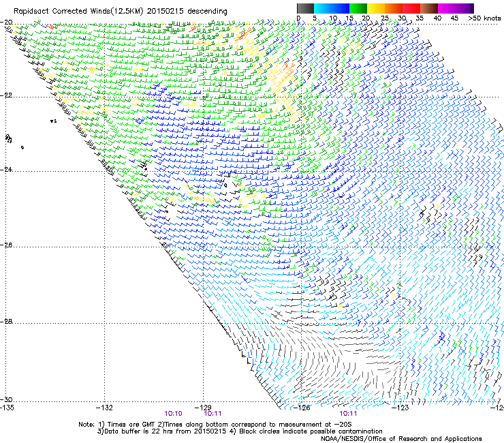Click the '-123' longitude axis label
Image resolution: width=504 pixels, height=443 pixels.
400,408
